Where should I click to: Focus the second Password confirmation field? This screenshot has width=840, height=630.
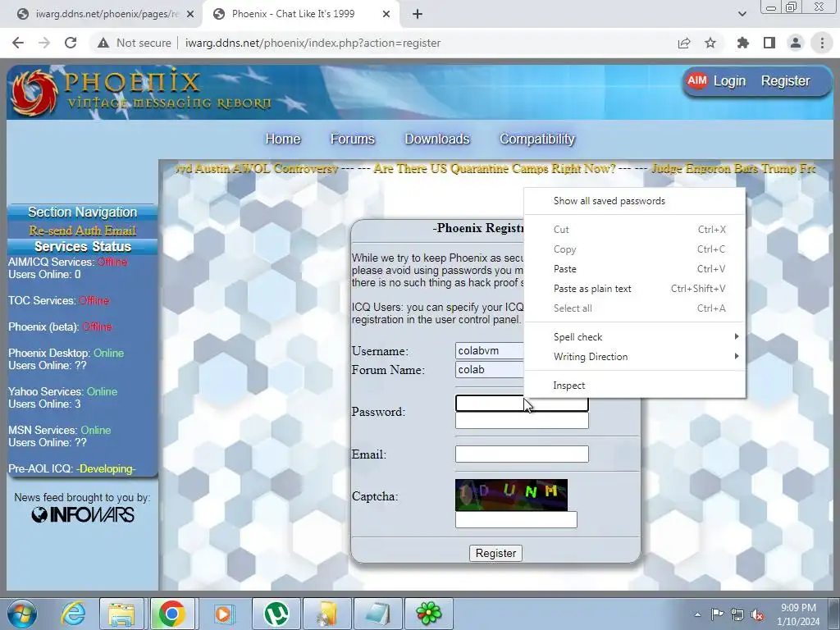click(x=522, y=421)
